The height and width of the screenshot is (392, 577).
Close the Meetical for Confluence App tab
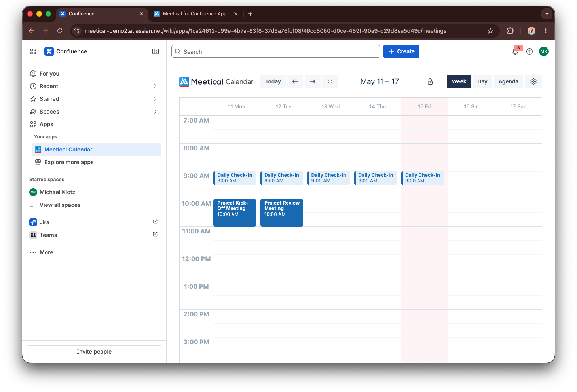coord(236,14)
